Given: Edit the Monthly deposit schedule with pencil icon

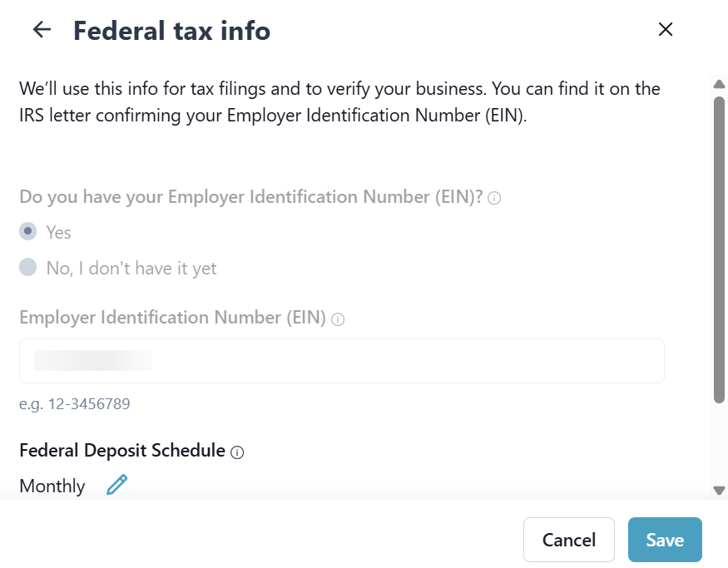Looking at the screenshot, I should (x=117, y=485).
